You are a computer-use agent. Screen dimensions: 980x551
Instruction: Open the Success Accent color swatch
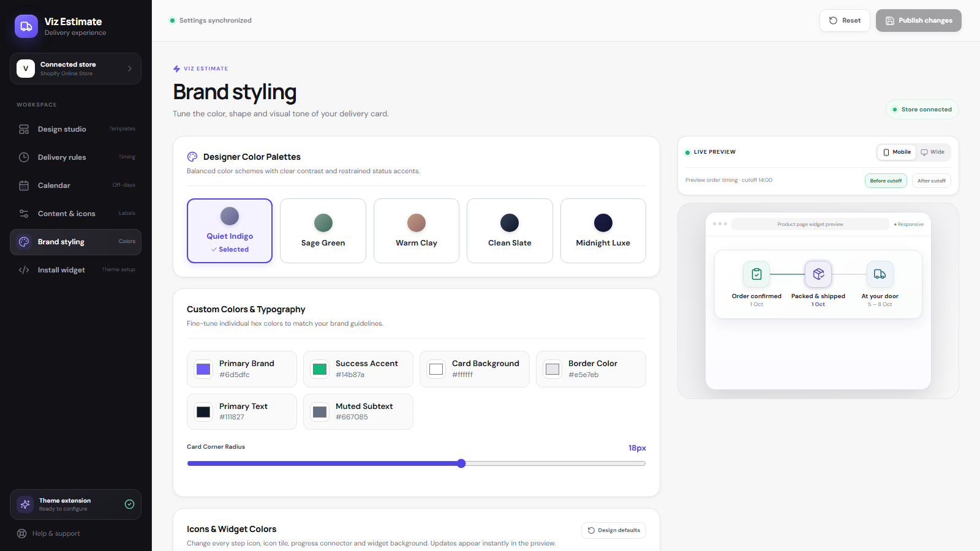(x=320, y=369)
